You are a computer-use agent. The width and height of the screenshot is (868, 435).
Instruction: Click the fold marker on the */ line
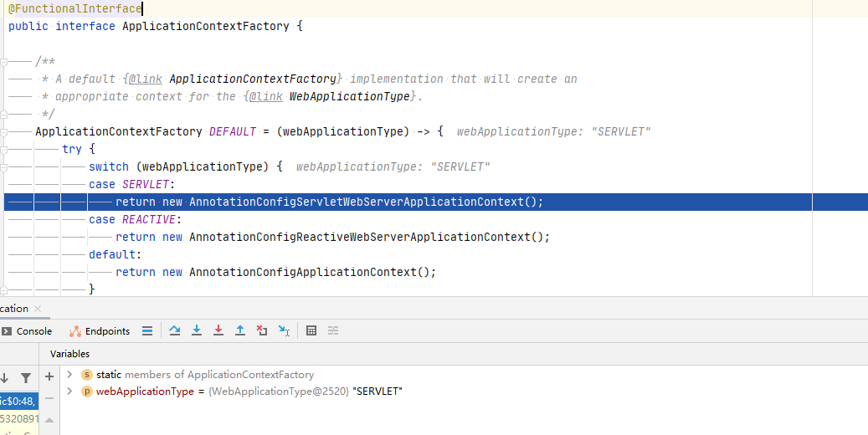click(x=3, y=114)
